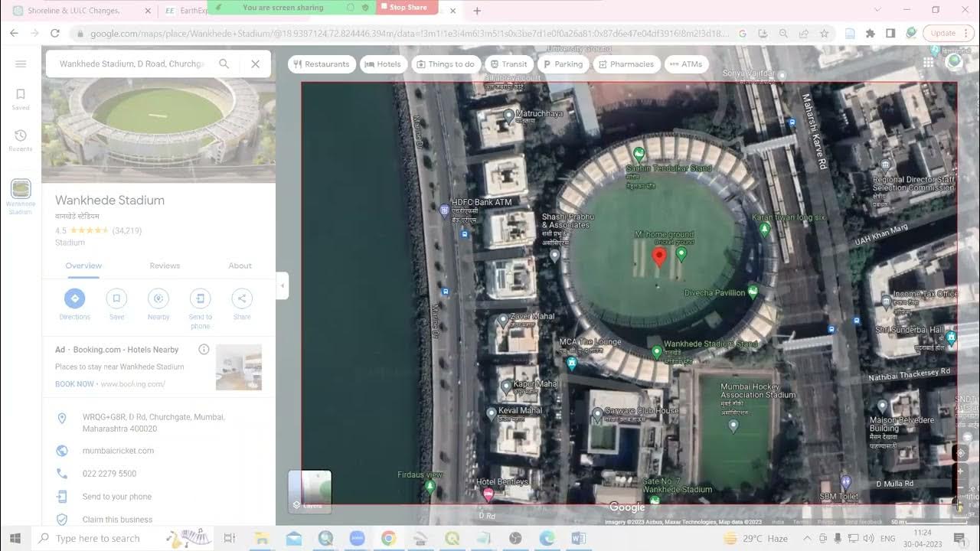
Task: Switch to the Reviews tab
Action: pos(165,266)
